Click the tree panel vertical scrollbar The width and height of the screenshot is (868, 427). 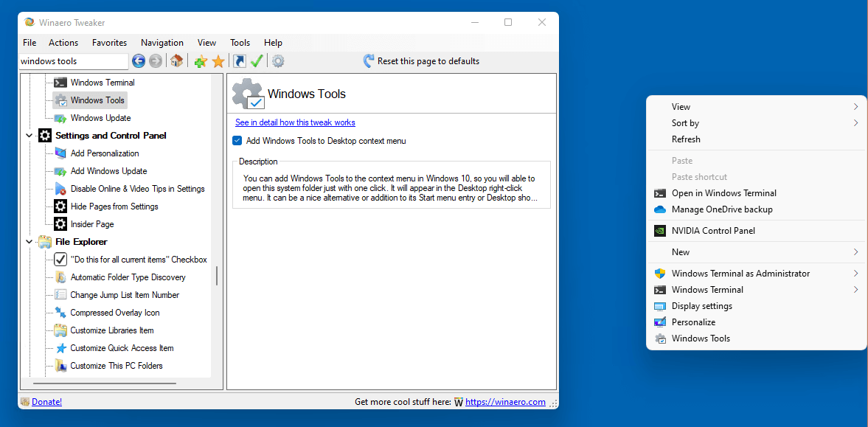[x=216, y=276]
